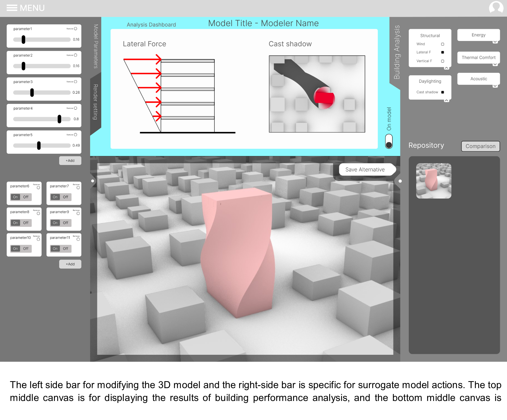507x420 pixels.
Task: Collapse the Structural panel chevron
Action: (446, 68)
